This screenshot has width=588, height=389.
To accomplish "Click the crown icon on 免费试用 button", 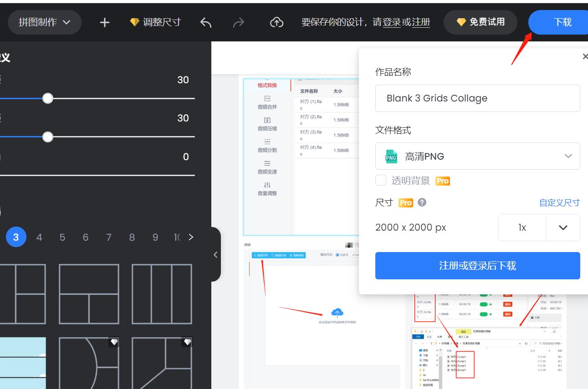I will (461, 22).
